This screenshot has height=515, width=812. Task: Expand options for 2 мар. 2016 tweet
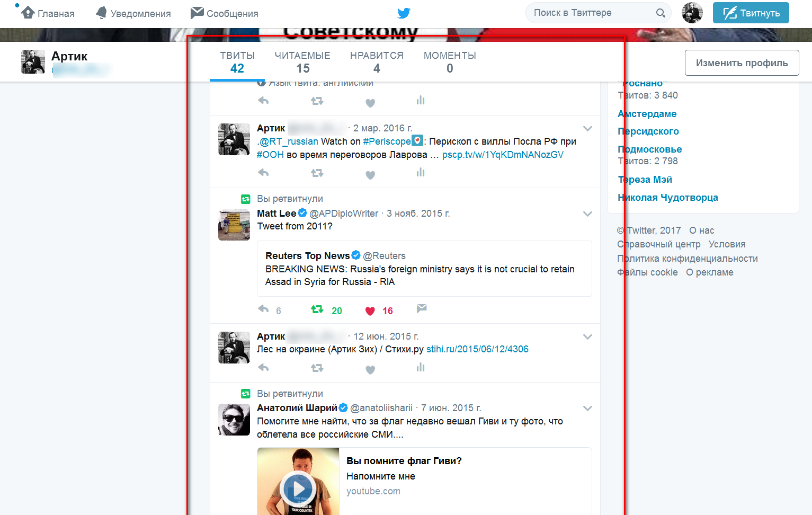pos(587,128)
